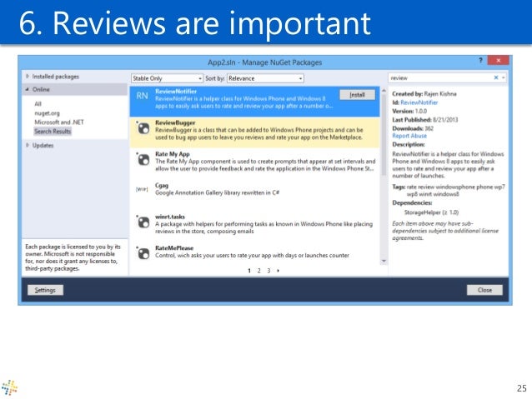The height and width of the screenshot is (399, 532).
Task: Select the nuget.org source
Action: click(47, 113)
